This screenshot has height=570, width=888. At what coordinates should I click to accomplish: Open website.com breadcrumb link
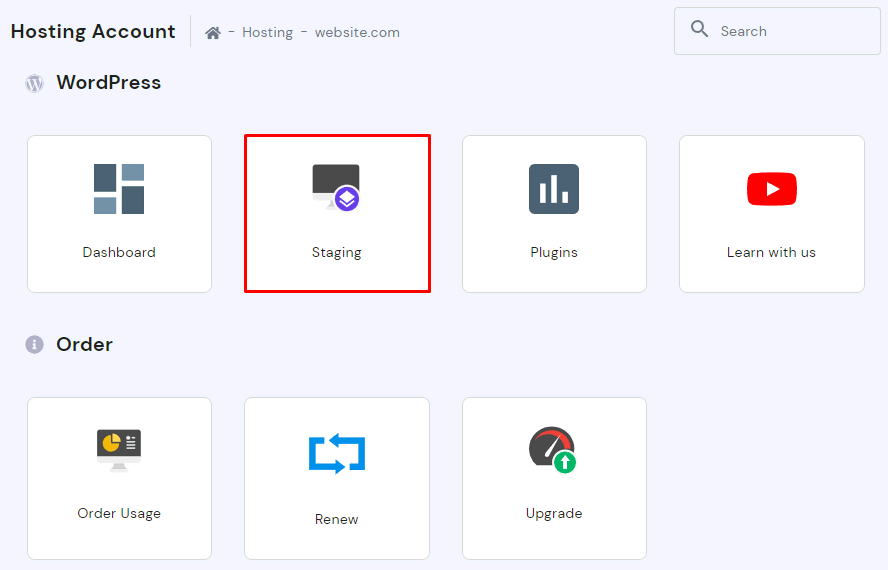point(357,32)
